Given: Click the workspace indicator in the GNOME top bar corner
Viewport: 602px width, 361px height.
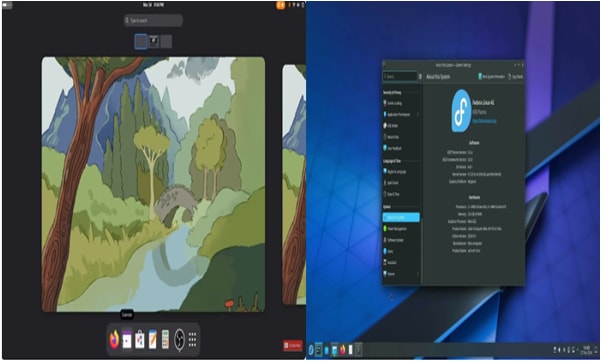Looking at the screenshot, I should pyautogui.click(x=7, y=5).
